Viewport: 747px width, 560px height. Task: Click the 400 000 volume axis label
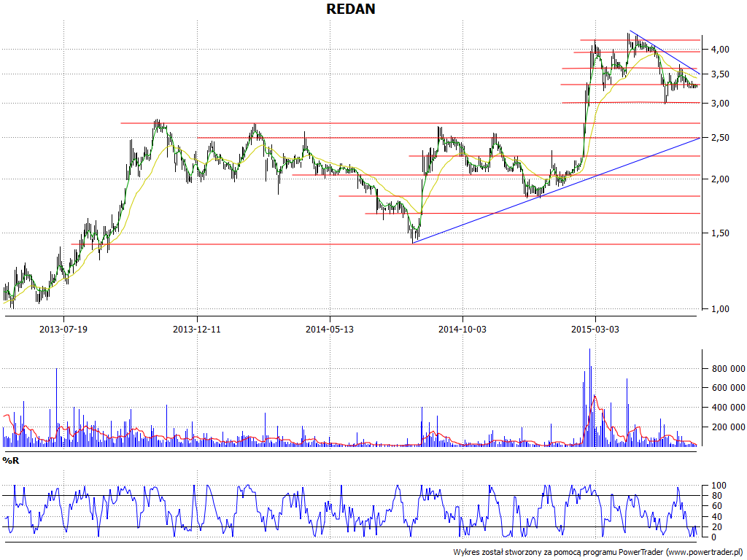coord(729,408)
